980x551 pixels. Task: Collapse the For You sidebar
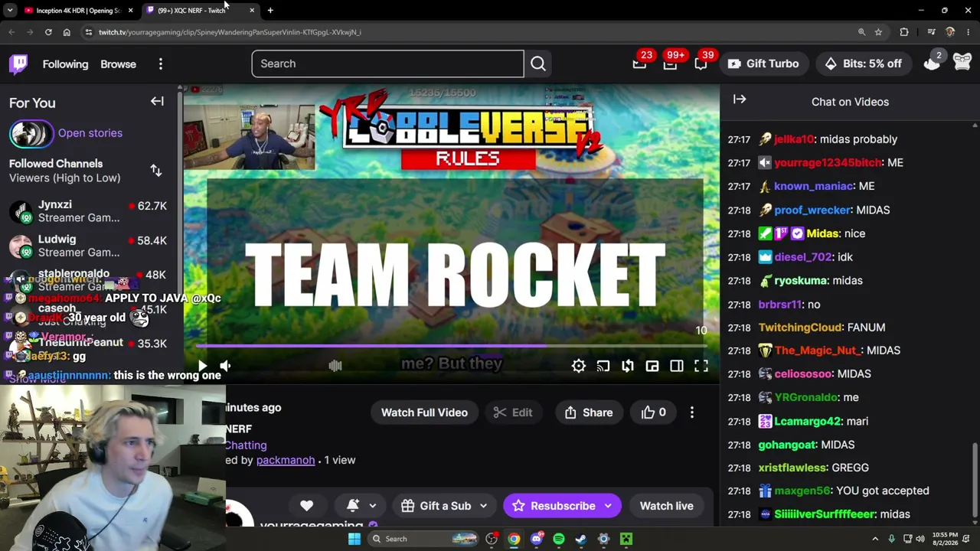157,102
